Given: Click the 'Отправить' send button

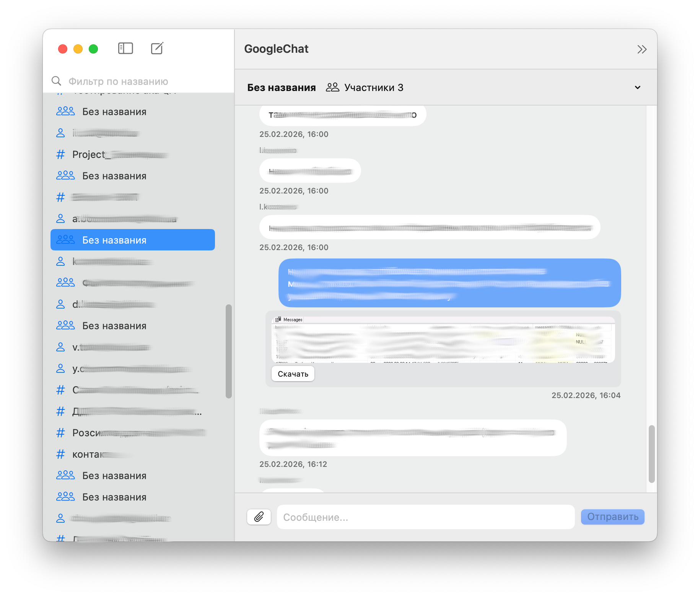Looking at the screenshot, I should pyautogui.click(x=612, y=517).
